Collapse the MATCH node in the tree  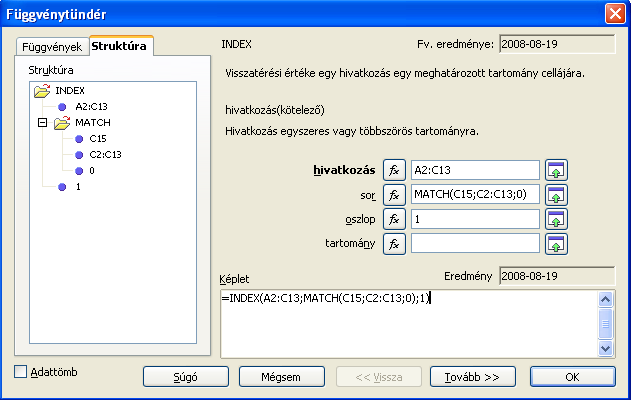coord(42,122)
